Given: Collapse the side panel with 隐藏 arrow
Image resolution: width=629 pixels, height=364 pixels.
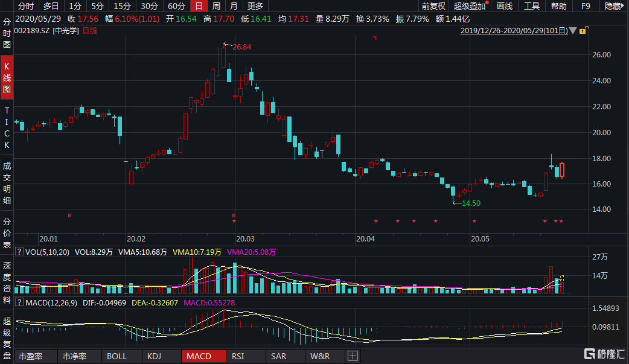Looking at the screenshot, I should coord(615,6).
